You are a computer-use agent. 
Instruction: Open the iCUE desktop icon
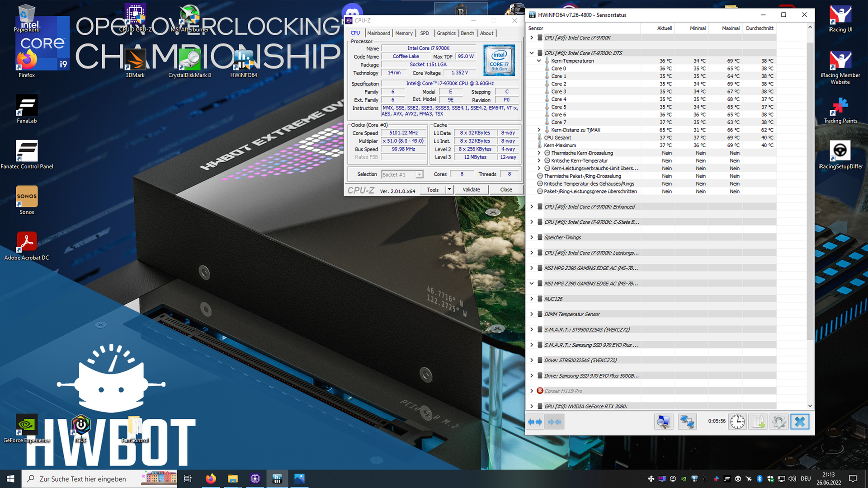pos(81,428)
